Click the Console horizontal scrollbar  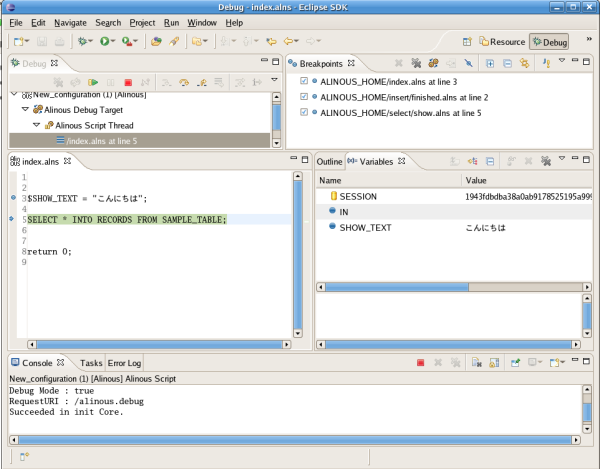tap(295, 440)
